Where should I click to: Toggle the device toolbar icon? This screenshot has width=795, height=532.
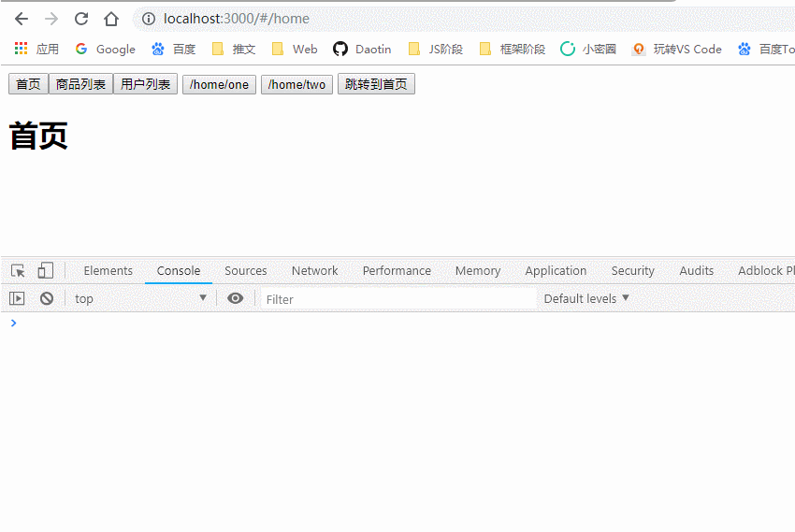pos(45,271)
